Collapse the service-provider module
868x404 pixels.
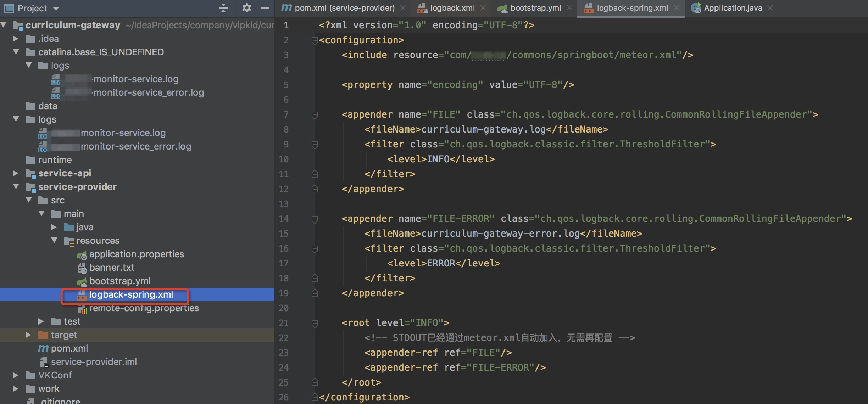(x=16, y=186)
